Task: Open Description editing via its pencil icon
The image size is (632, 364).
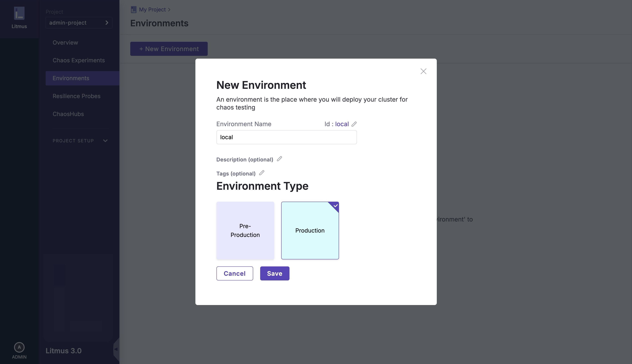Action: 279,159
